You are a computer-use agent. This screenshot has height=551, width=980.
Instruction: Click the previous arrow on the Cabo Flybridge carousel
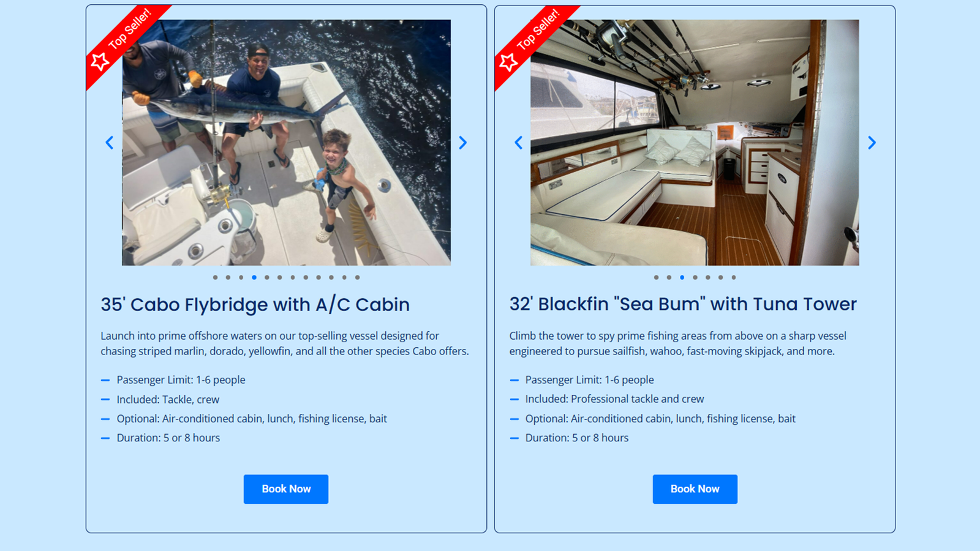(110, 143)
